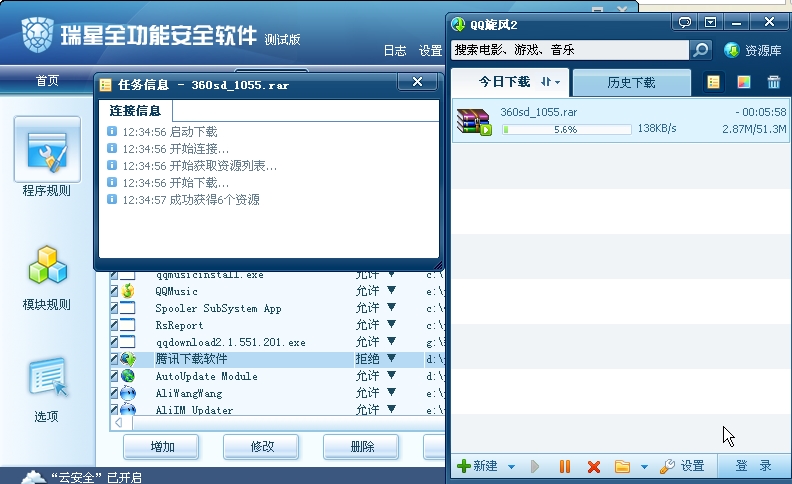Toggle checkbox for qqdownload2.1.551.201.exe
This screenshot has width=792, height=484.
114,342
